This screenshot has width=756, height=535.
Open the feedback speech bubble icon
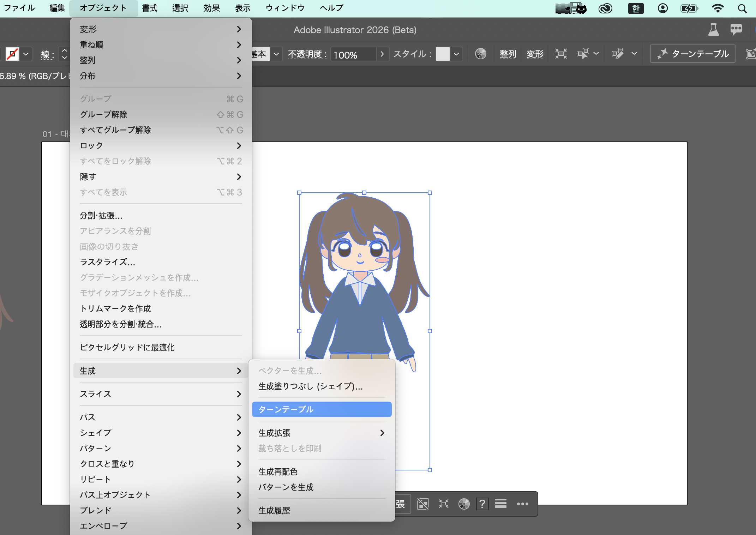tap(736, 30)
